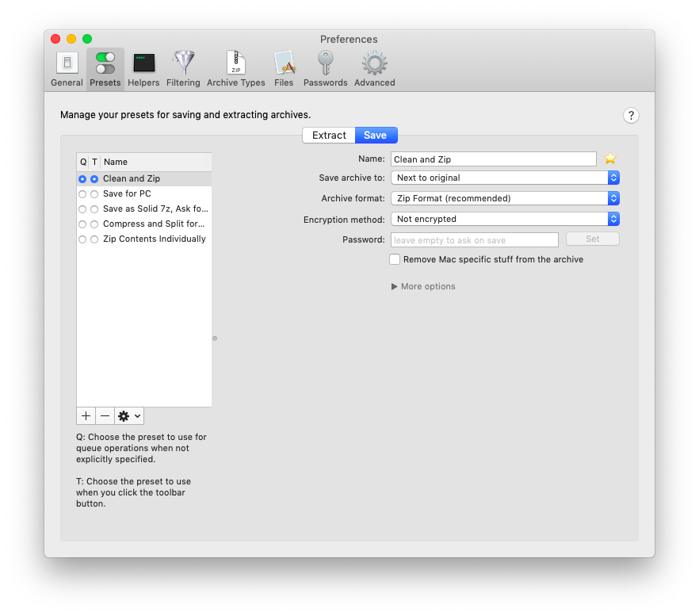The image size is (699, 616).
Task: Open the Files preferences pane
Action: coord(284,69)
